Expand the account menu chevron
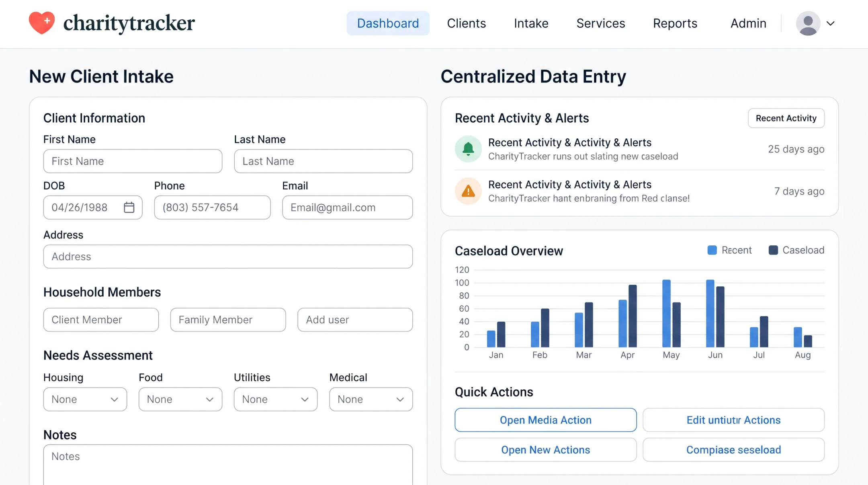The width and height of the screenshot is (868, 485). pos(831,23)
